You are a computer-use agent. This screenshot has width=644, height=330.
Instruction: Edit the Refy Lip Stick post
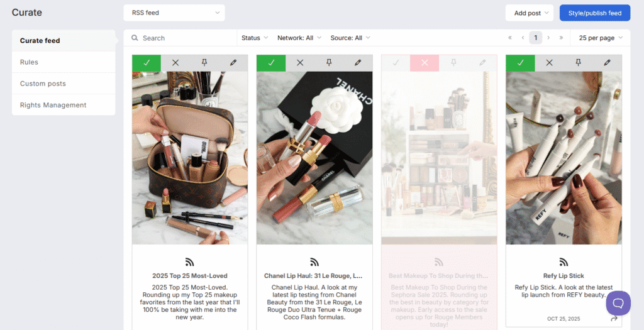(x=607, y=63)
